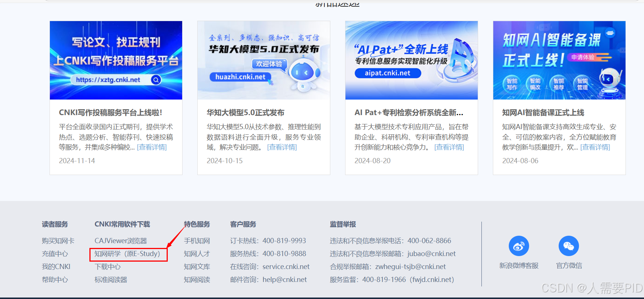Click the 监督举报 column heading
The width and height of the screenshot is (644, 299).
click(343, 224)
